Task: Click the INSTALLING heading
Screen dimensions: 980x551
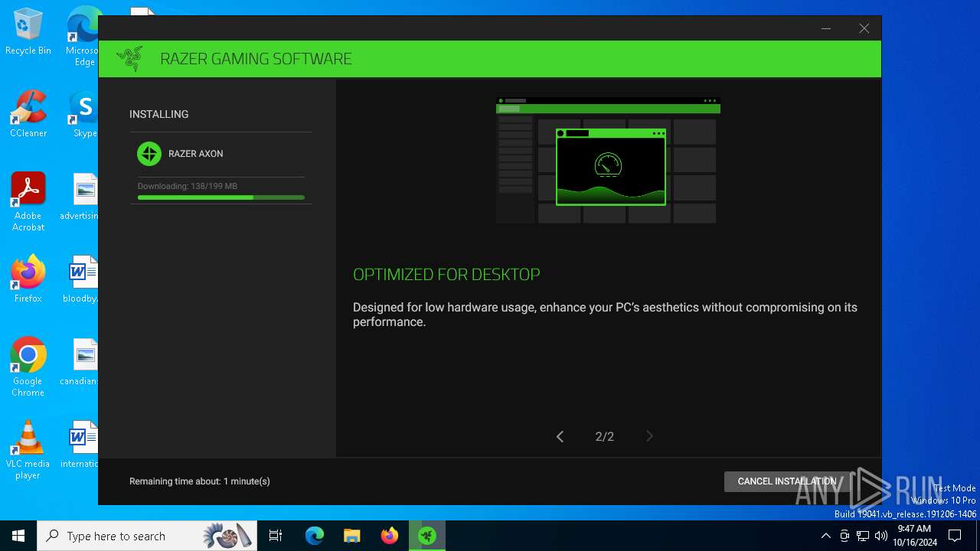Action: [159, 114]
